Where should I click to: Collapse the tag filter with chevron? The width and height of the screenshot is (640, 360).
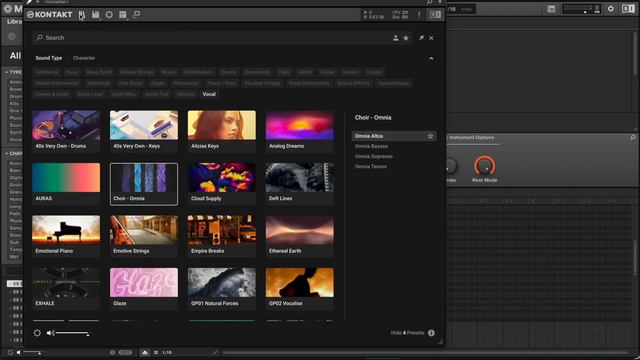point(431,58)
